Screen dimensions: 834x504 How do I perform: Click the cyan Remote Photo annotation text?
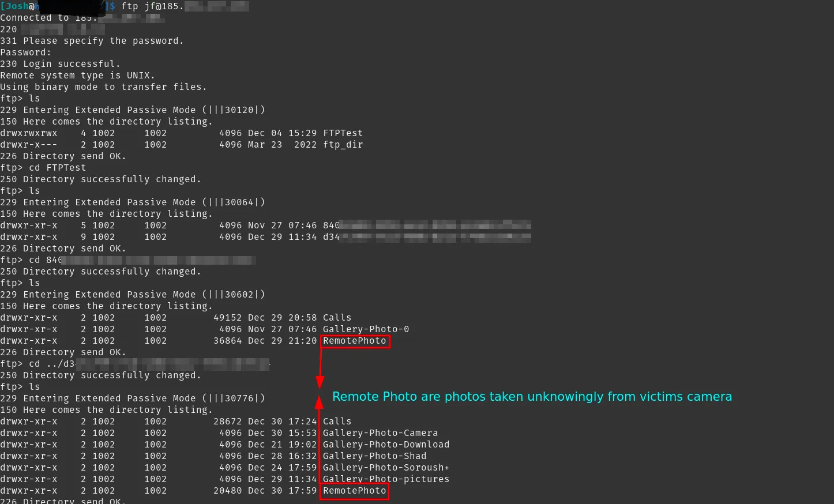pos(532,397)
